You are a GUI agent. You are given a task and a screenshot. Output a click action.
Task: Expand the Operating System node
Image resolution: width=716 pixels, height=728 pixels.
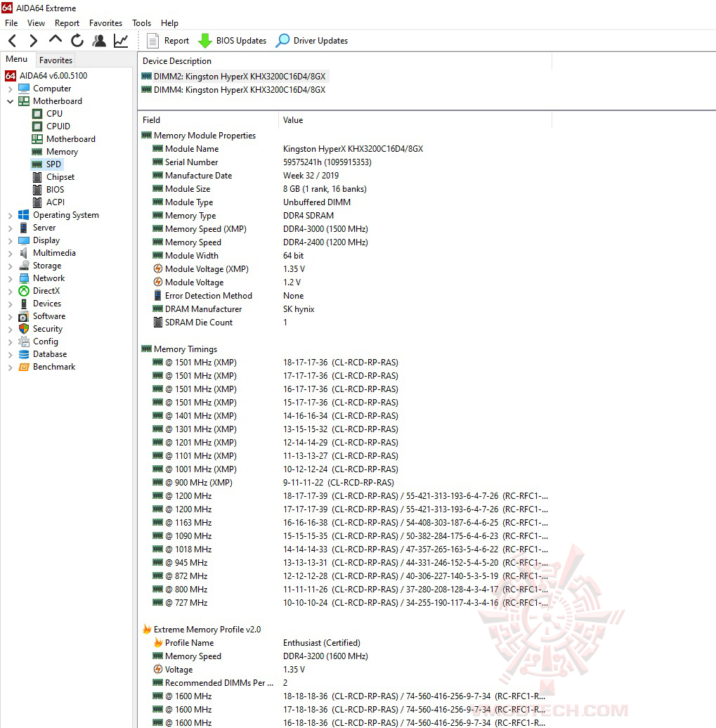click(x=11, y=216)
